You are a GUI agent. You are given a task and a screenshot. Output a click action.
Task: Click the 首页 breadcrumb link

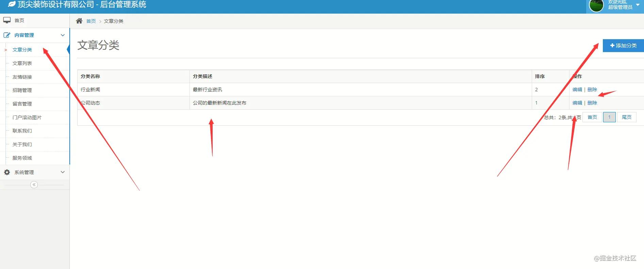click(91, 21)
